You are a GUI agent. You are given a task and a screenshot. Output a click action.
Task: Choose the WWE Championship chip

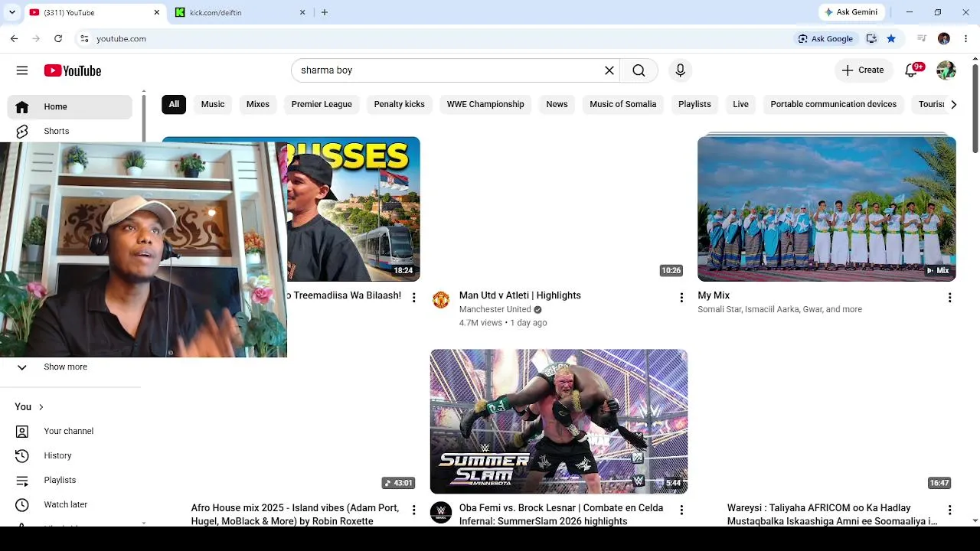(x=485, y=104)
